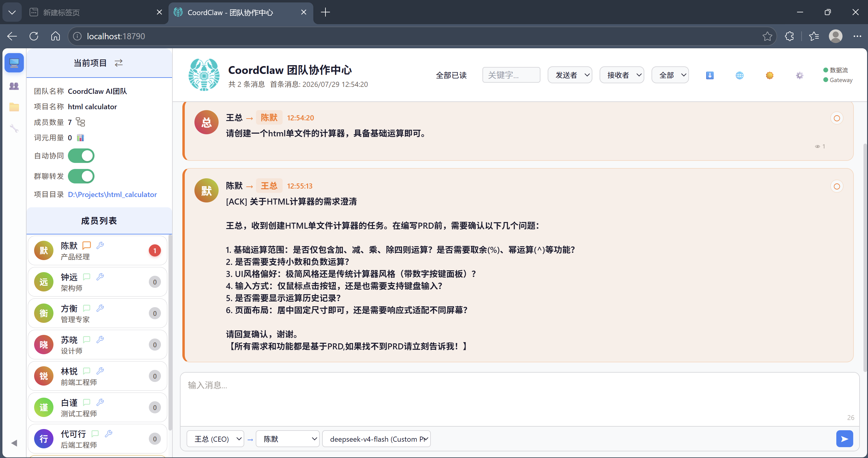Click the 王总 recipient tag in second message

click(269, 186)
